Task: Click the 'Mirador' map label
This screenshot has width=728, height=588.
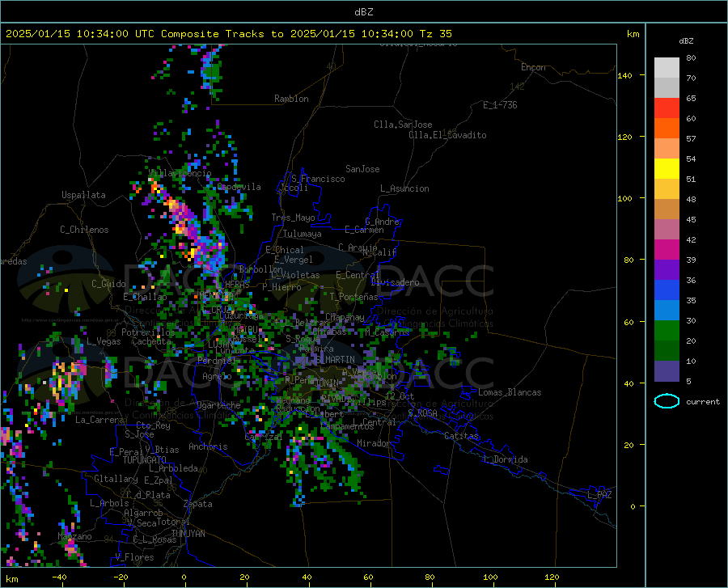Action: (374, 443)
